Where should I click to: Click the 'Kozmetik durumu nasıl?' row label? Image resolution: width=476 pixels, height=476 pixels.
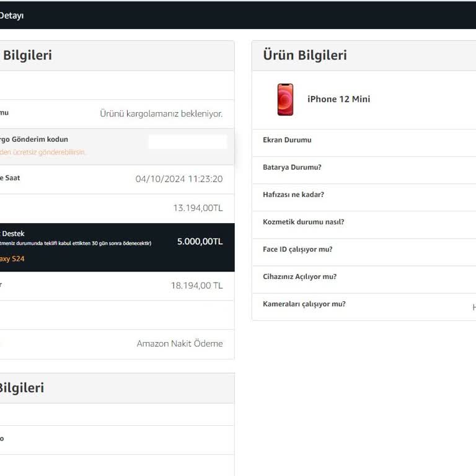coord(303,222)
